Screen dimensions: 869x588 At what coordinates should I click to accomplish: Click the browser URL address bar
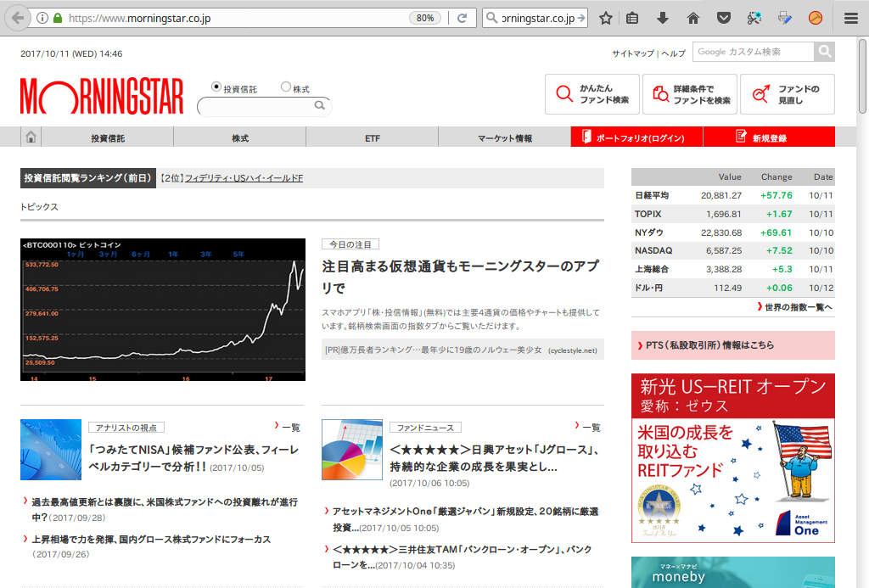[x=238, y=19]
